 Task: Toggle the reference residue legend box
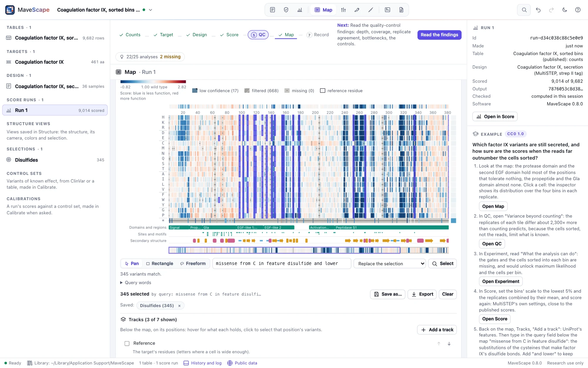[x=323, y=91]
